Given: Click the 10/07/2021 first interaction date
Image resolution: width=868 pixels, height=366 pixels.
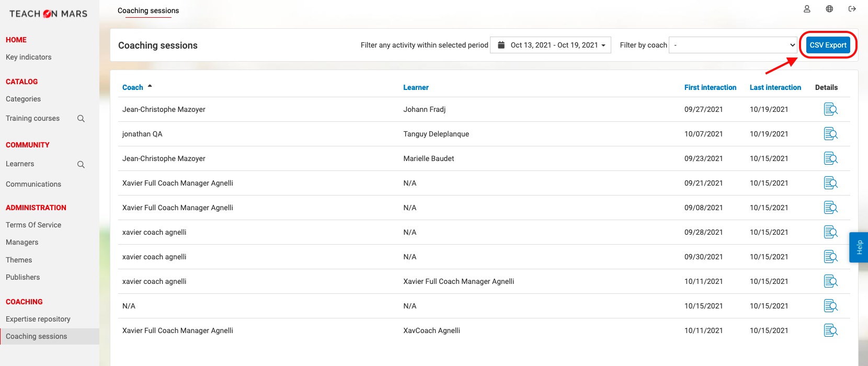Looking at the screenshot, I should click(x=704, y=134).
